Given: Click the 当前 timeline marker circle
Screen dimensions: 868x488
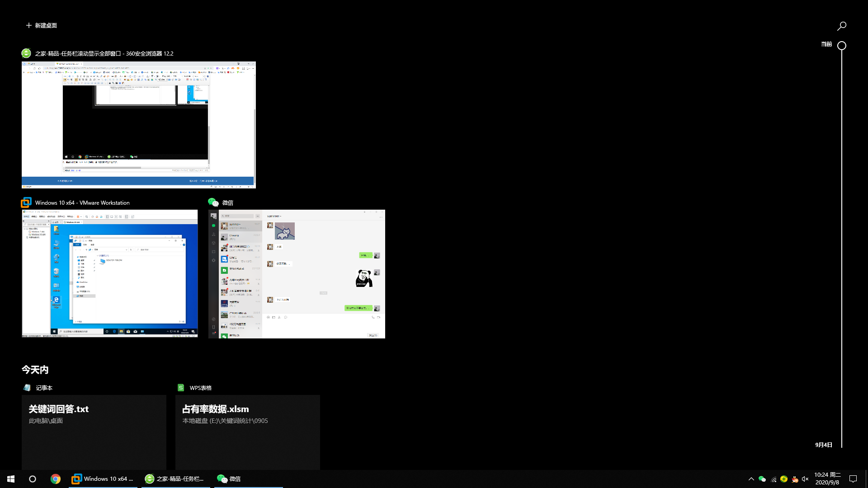Looking at the screenshot, I should point(841,46).
